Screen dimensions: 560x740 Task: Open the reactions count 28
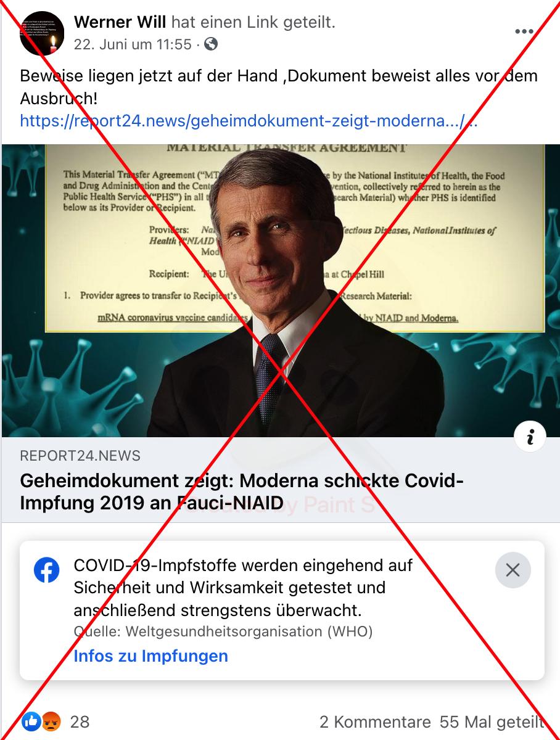click(80, 721)
